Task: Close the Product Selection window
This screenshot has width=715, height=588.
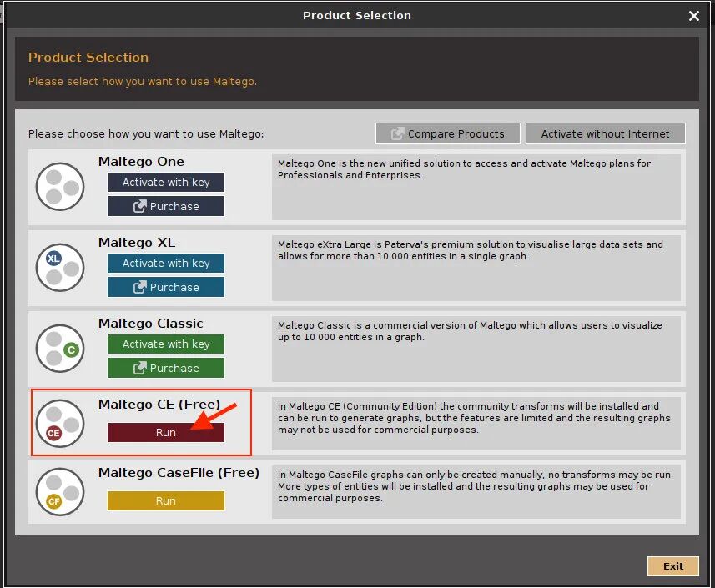Action: tap(694, 16)
